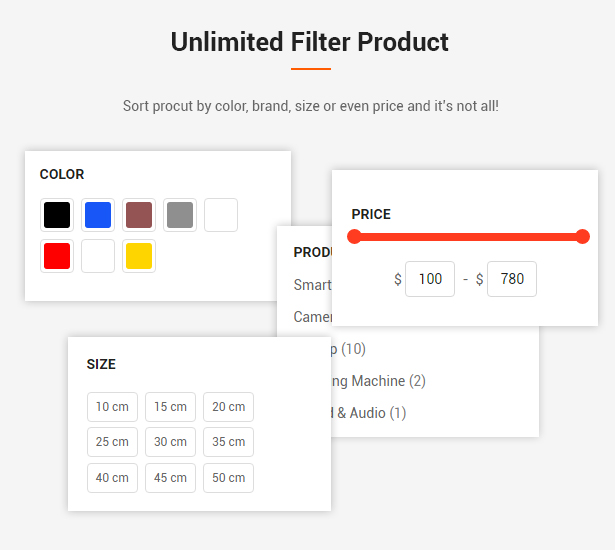Screen dimensions: 615x550
Task: Select the 40 cm size button
Action: [112, 478]
